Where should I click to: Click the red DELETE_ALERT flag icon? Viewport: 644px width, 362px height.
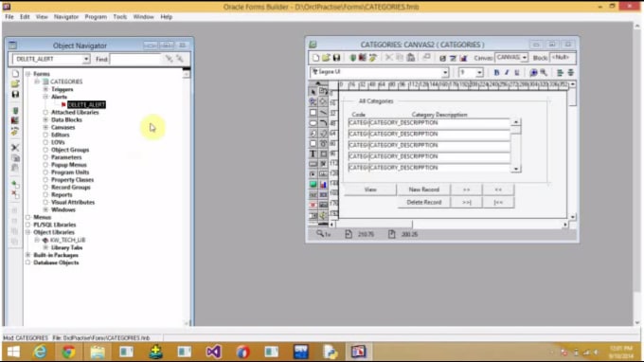63,105
